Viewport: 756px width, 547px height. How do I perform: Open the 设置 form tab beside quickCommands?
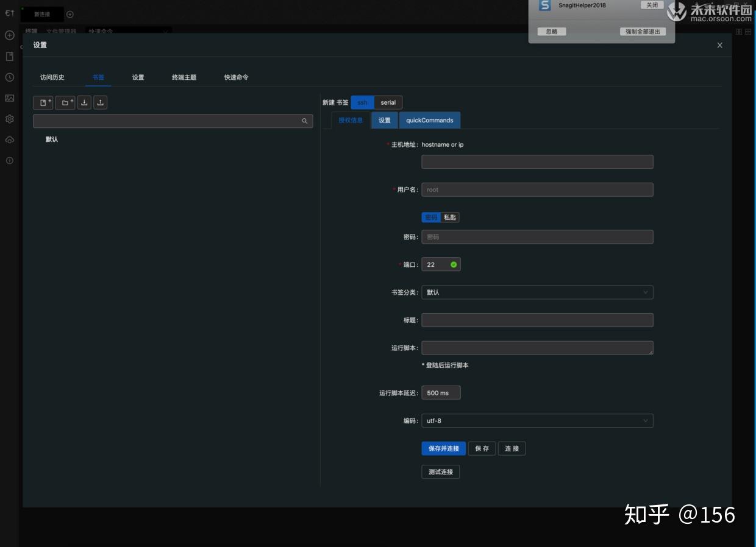tap(385, 120)
